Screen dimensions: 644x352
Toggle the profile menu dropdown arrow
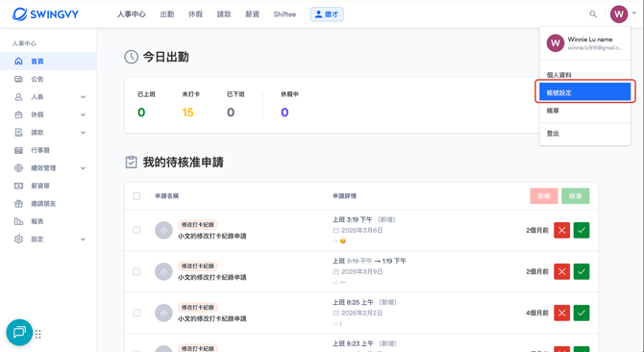click(x=634, y=13)
